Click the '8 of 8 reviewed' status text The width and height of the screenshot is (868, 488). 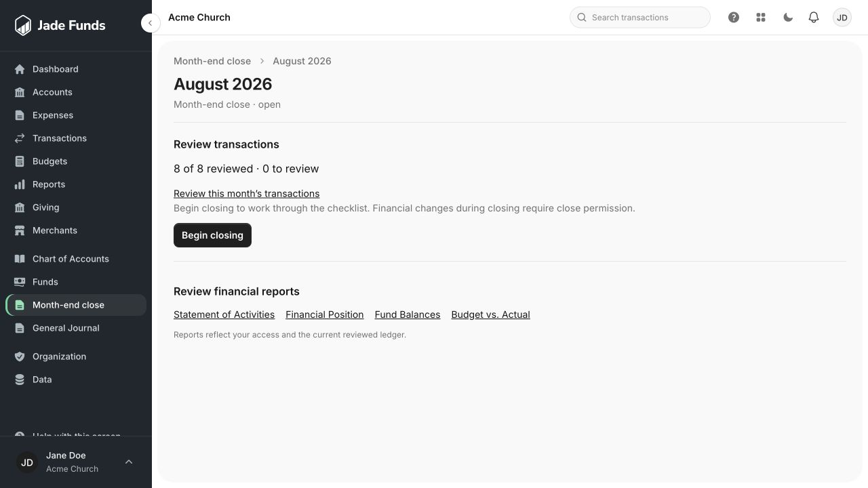tap(213, 169)
